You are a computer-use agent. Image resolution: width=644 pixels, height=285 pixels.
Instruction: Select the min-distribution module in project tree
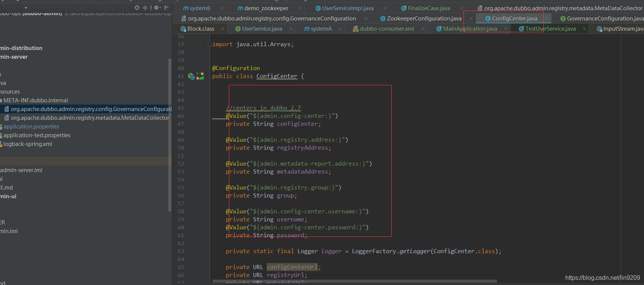(x=21, y=48)
